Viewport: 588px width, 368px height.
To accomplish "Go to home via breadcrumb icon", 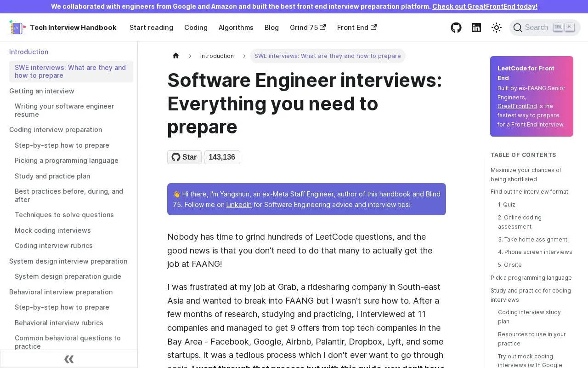I will tap(176, 56).
